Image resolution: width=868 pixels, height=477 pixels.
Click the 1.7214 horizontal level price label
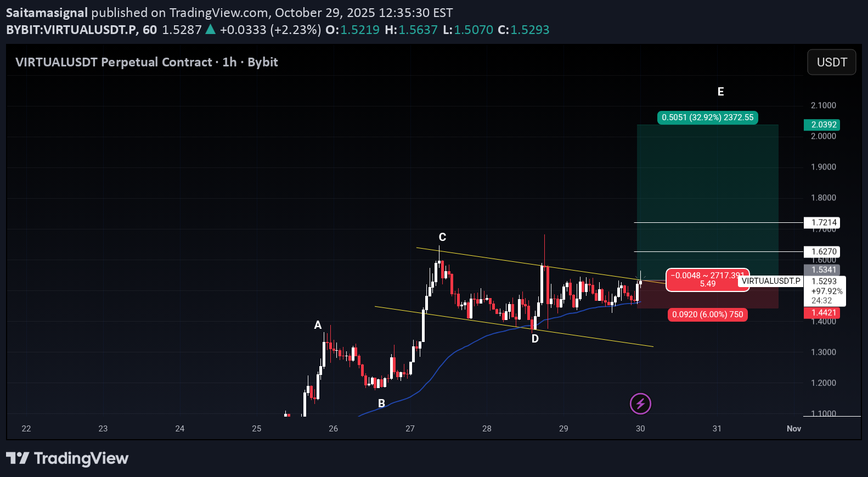821,222
